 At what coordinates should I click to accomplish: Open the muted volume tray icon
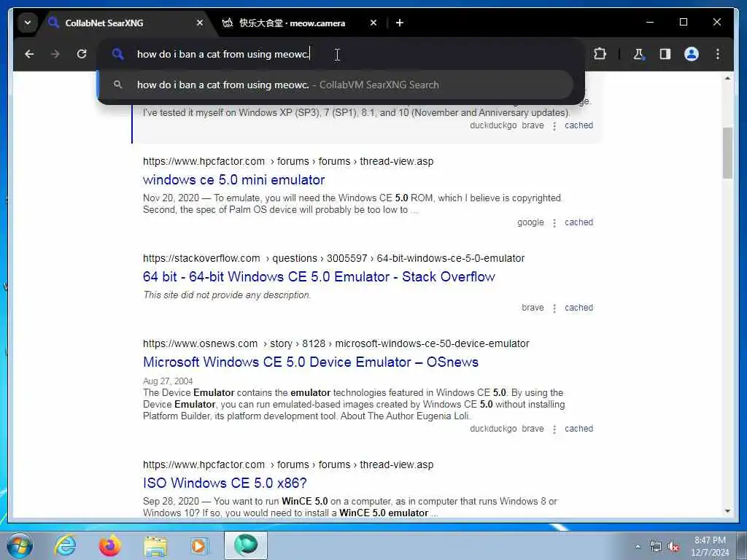[673, 547]
